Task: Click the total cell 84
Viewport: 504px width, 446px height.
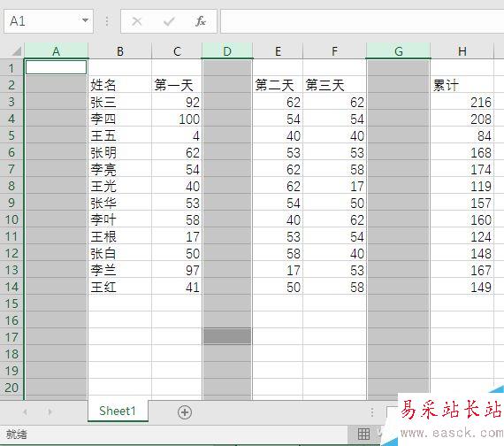Action: coord(462,135)
